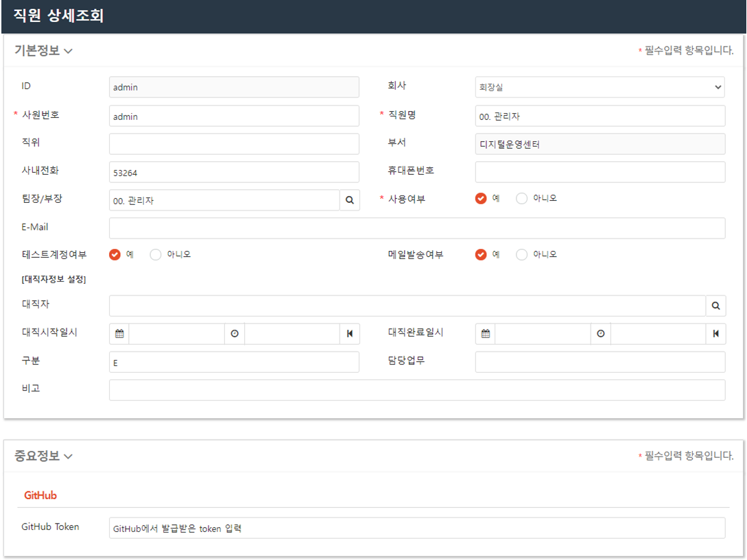Click the 사내전화 field showing 53264
747x560 pixels.
tap(234, 172)
